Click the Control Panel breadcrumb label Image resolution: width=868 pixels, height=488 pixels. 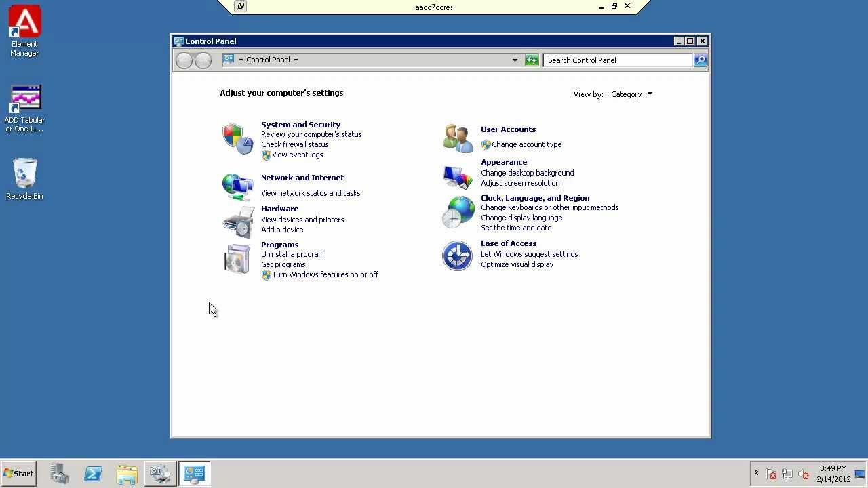click(x=268, y=60)
